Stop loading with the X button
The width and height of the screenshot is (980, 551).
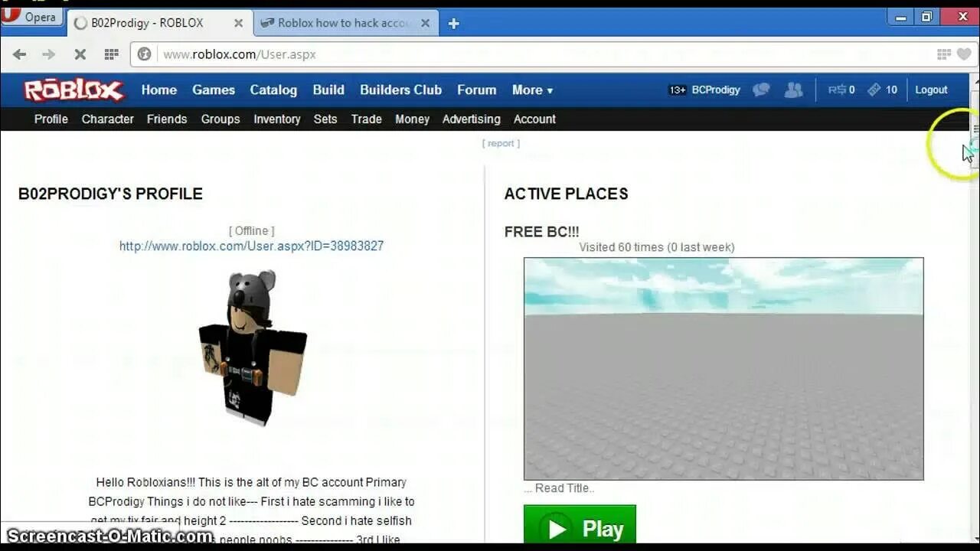tap(80, 54)
